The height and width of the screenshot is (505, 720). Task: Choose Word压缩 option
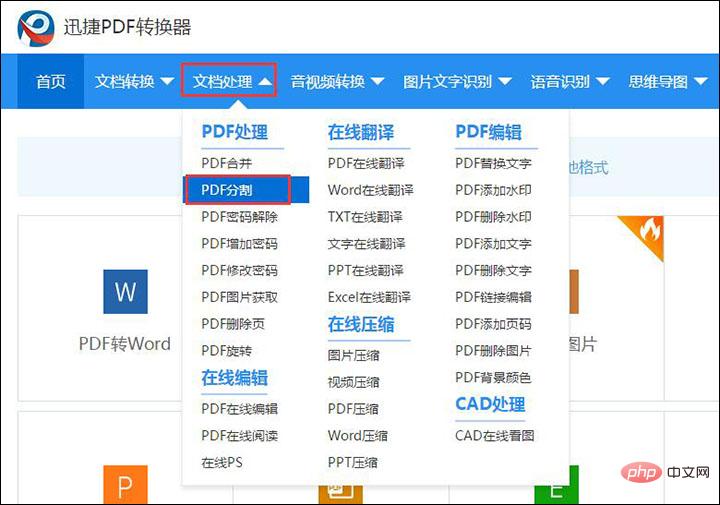pyautogui.click(x=358, y=435)
